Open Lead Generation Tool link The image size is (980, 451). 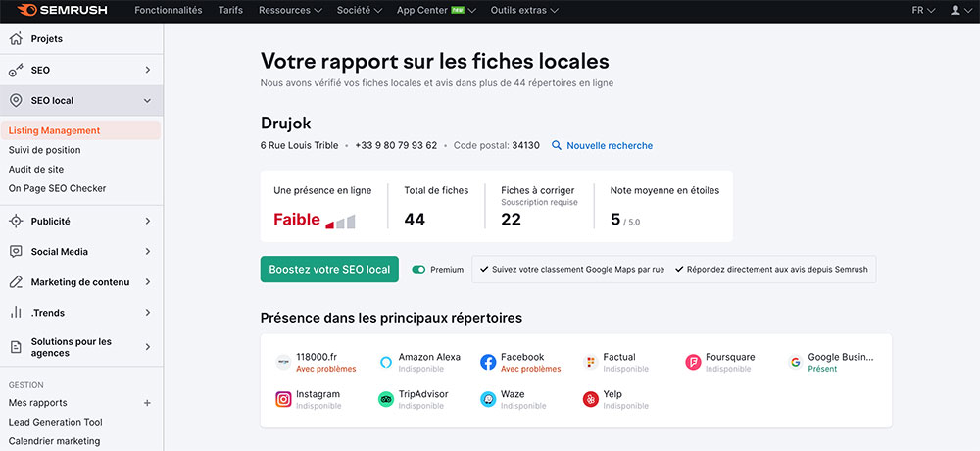56,422
